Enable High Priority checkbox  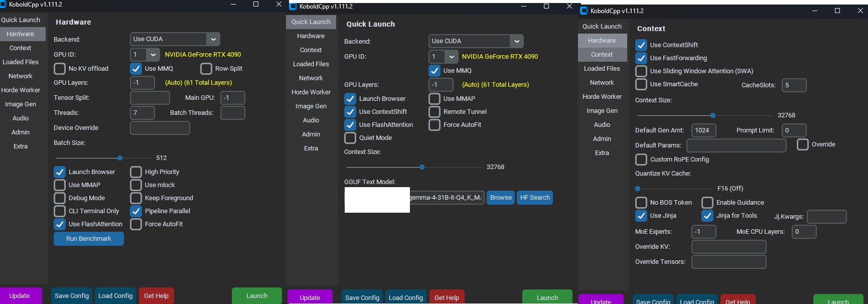[x=136, y=172]
